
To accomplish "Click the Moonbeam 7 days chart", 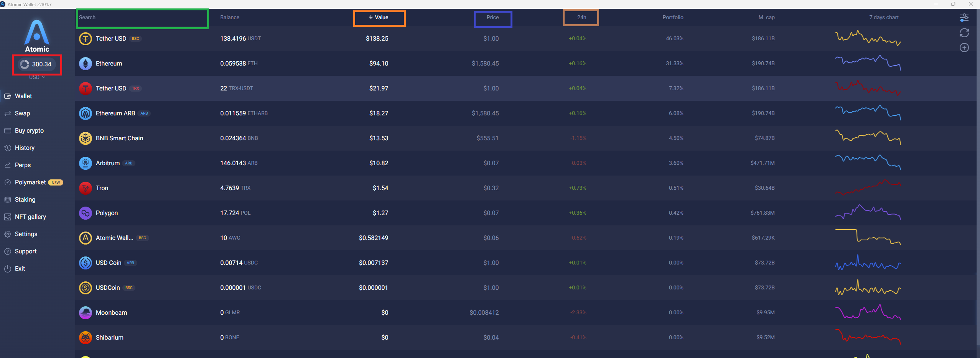I will pyautogui.click(x=868, y=312).
